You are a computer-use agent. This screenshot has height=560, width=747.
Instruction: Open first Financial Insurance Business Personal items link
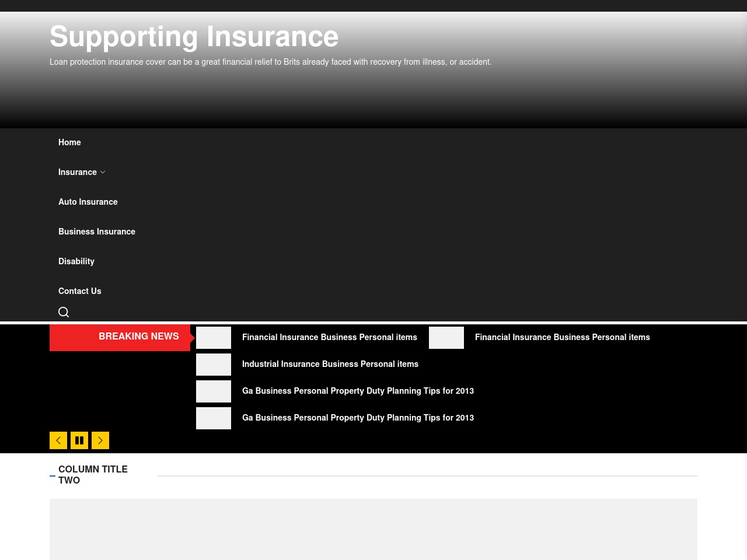(330, 337)
